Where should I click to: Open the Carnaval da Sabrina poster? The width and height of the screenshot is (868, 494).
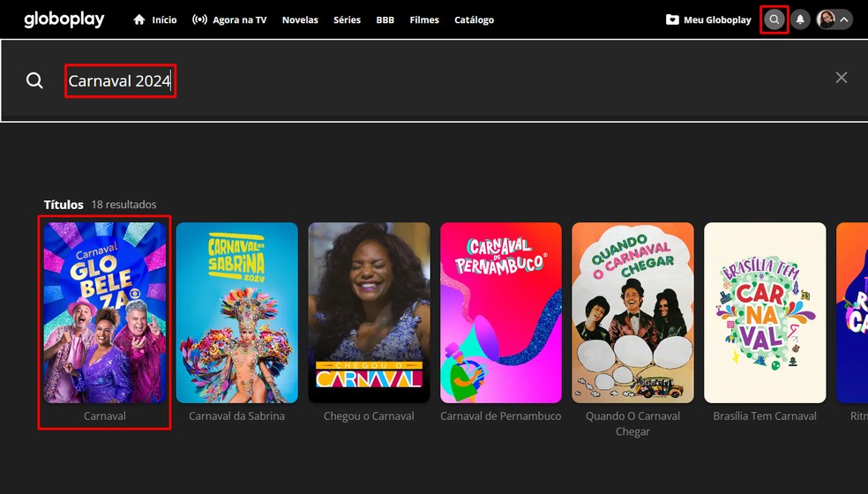(x=237, y=312)
